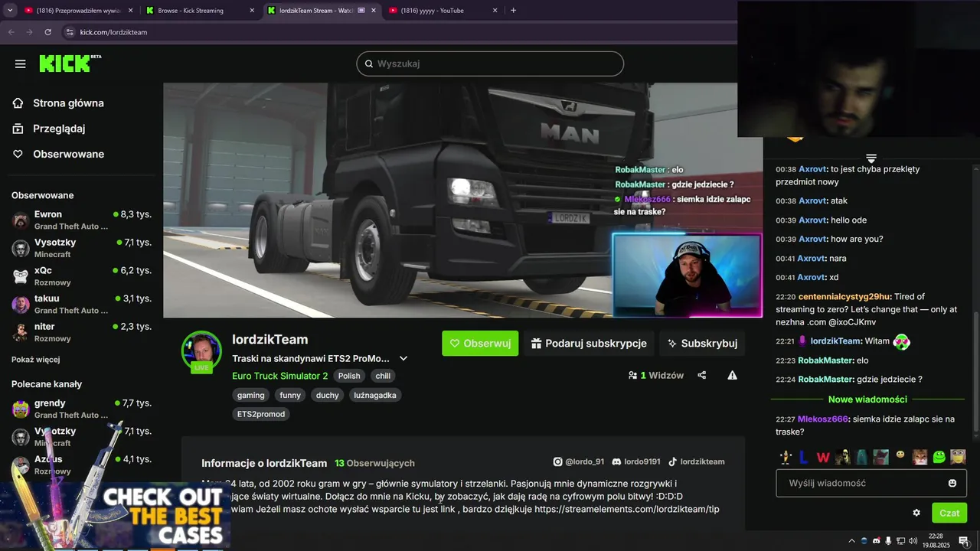Show hidden system tray icons
This screenshot has width=980, height=551.
point(851,541)
